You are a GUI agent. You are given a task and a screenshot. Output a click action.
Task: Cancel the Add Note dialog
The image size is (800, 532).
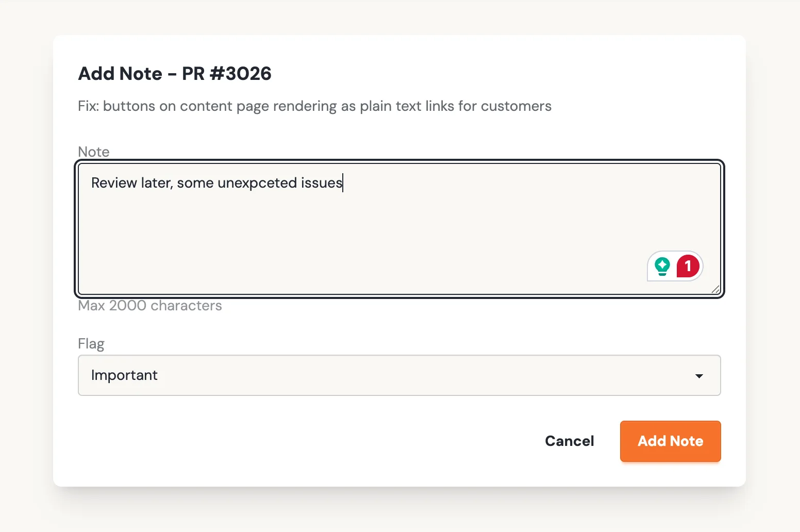[569, 441]
